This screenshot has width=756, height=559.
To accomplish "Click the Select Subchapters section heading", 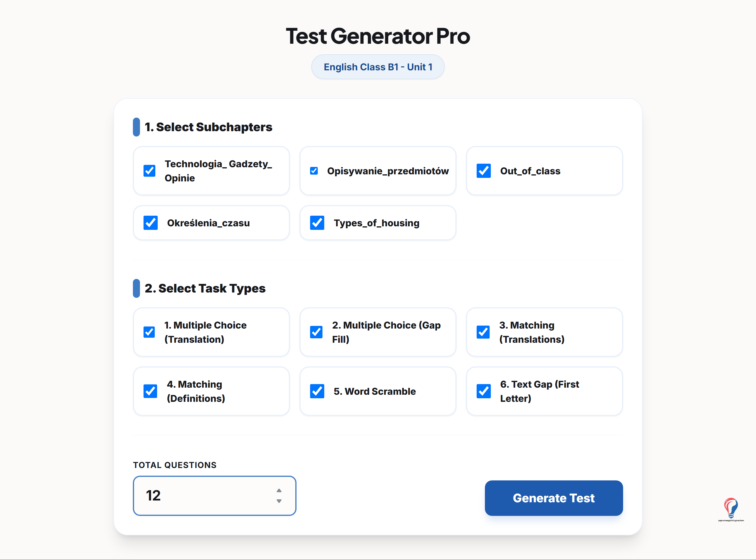I will pyautogui.click(x=208, y=127).
